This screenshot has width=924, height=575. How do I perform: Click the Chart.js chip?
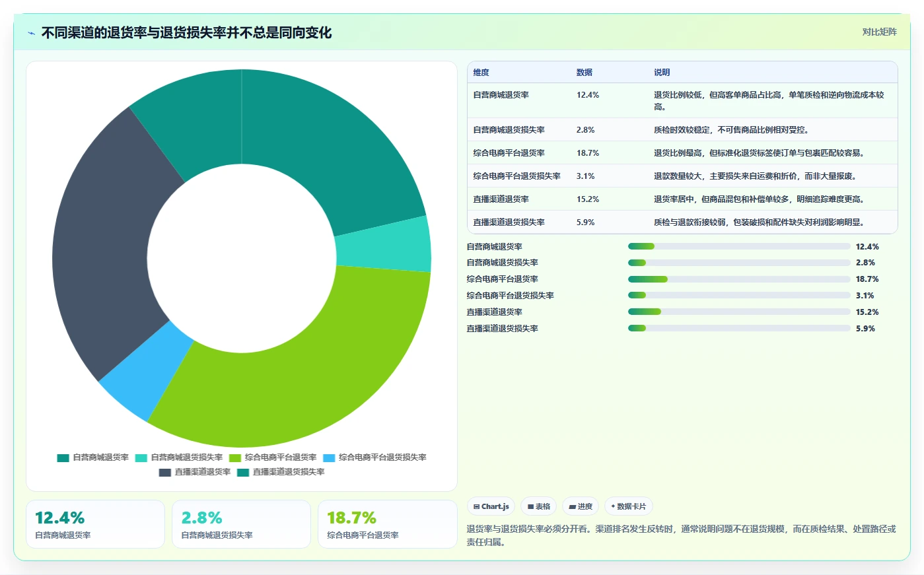[x=491, y=506]
